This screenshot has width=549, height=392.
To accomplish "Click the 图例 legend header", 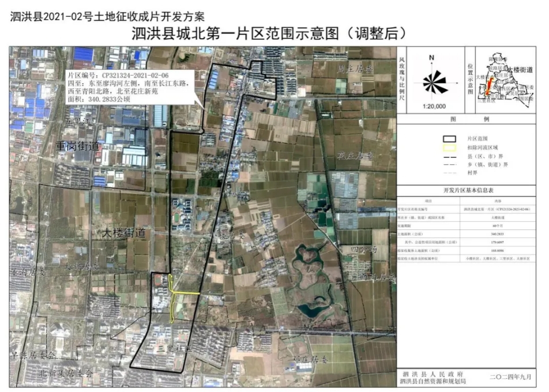I will (x=469, y=119).
